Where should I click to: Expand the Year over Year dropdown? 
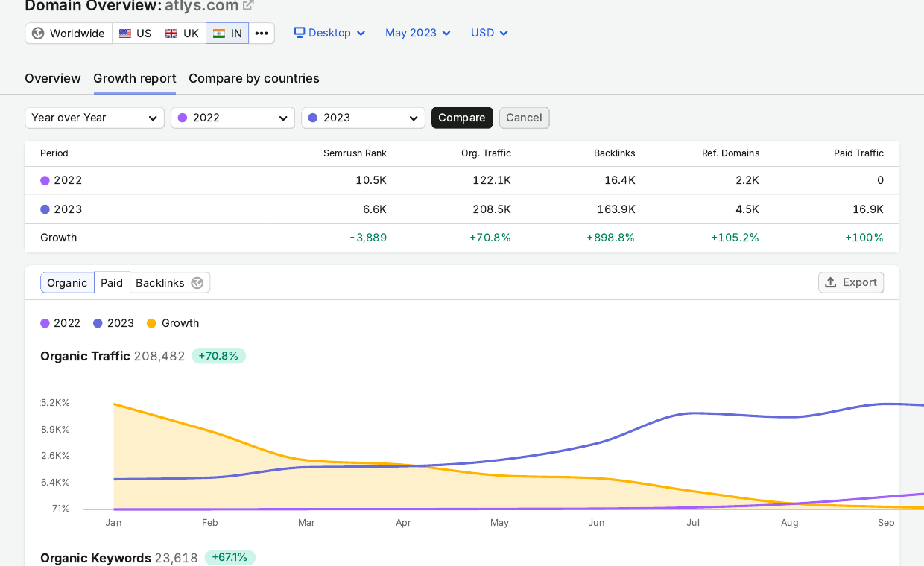coord(95,118)
